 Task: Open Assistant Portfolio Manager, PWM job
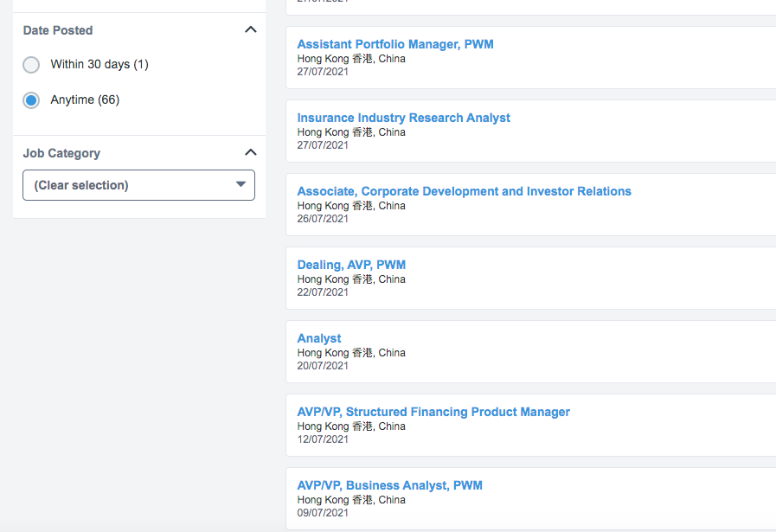point(395,44)
